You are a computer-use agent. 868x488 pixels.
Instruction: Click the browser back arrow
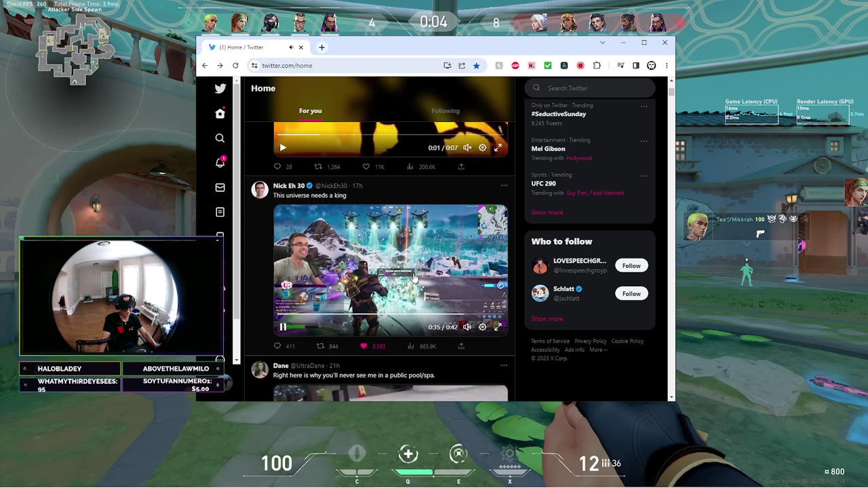205,66
